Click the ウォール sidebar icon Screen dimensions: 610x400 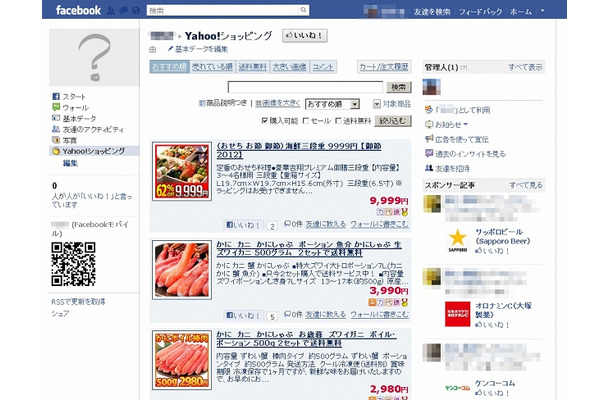coord(56,107)
